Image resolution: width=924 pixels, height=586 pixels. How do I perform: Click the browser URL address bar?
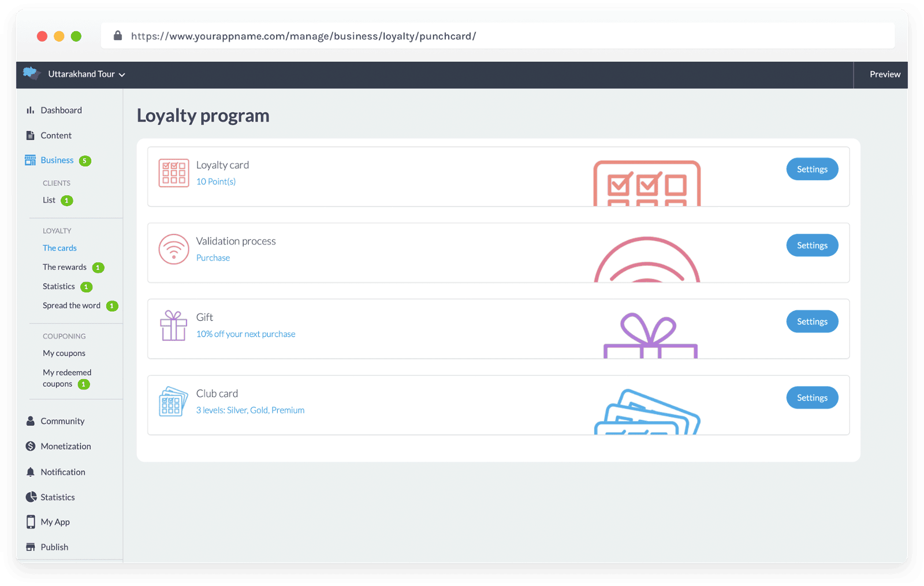pos(497,36)
